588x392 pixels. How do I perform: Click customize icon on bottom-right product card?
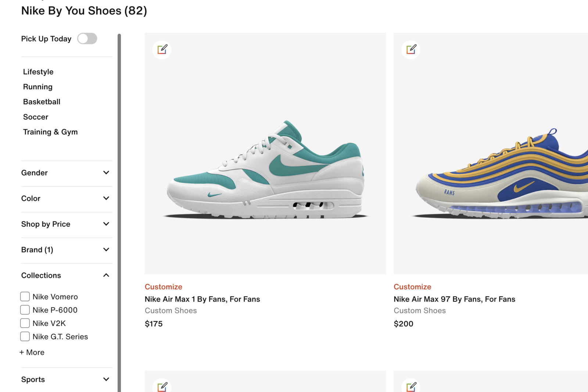411,386
